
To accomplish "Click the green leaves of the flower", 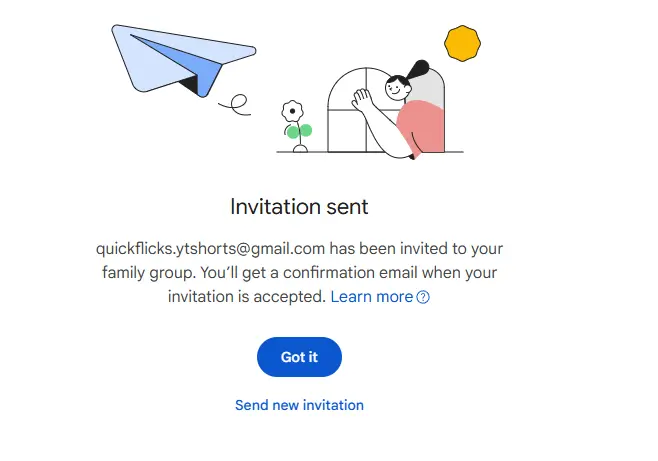I will tap(299, 131).
